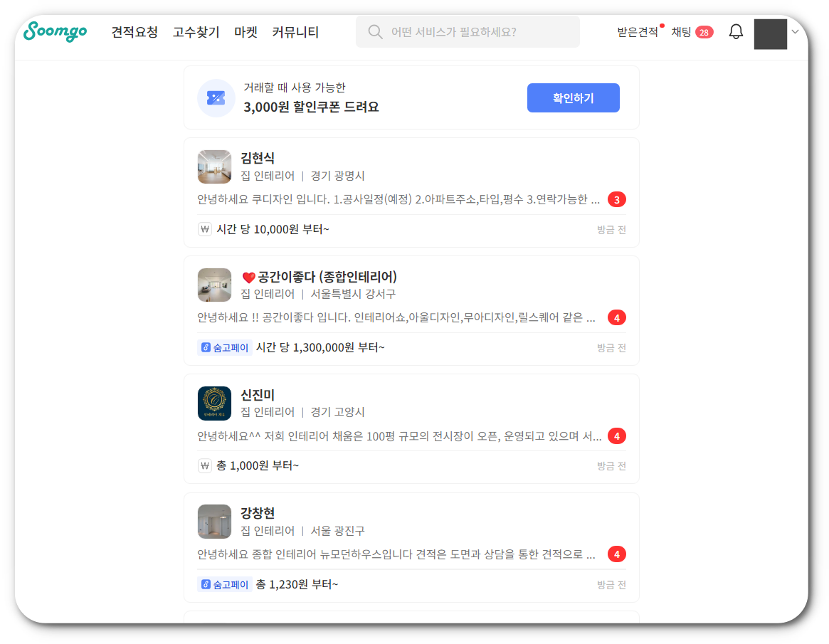The height and width of the screenshot is (644, 829).
Task: Click the message preview mentioning 뉴모던하우스
Action: [396, 554]
